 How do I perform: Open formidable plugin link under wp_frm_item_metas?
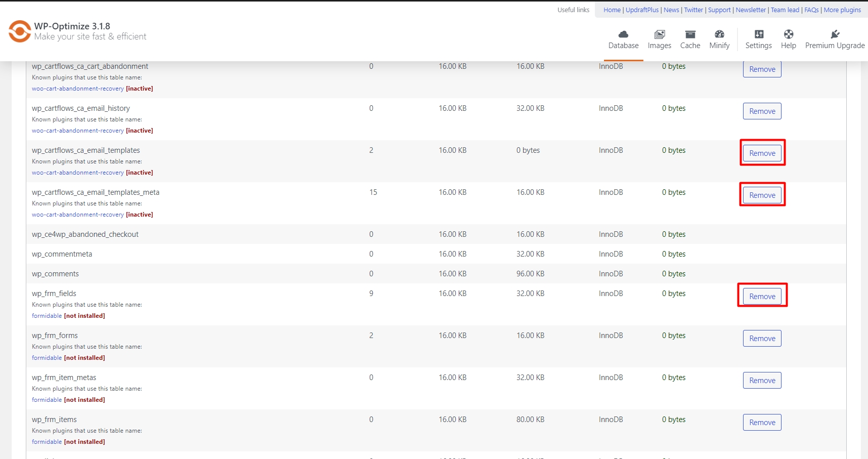pyautogui.click(x=47, y=400)
